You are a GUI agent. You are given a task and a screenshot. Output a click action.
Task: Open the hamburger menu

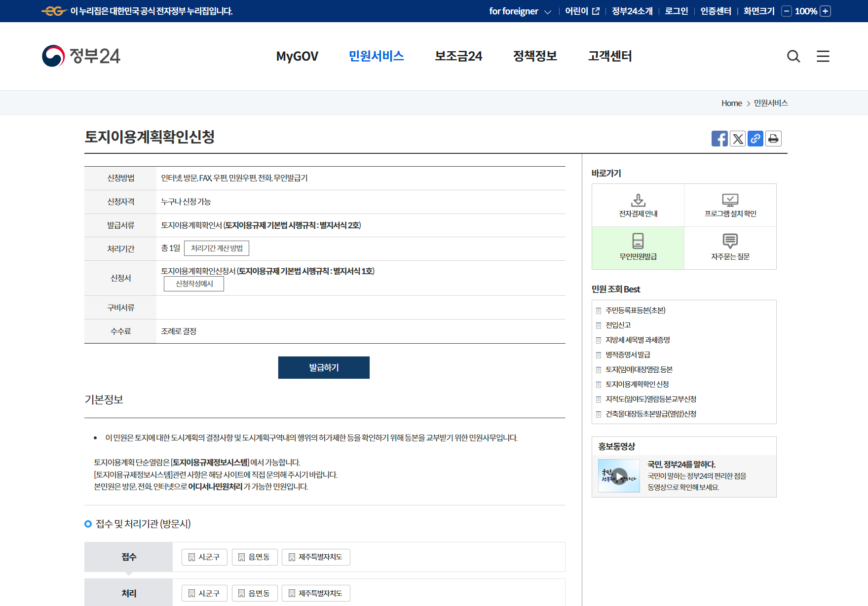pyautogui.click(x=823, y=56)
